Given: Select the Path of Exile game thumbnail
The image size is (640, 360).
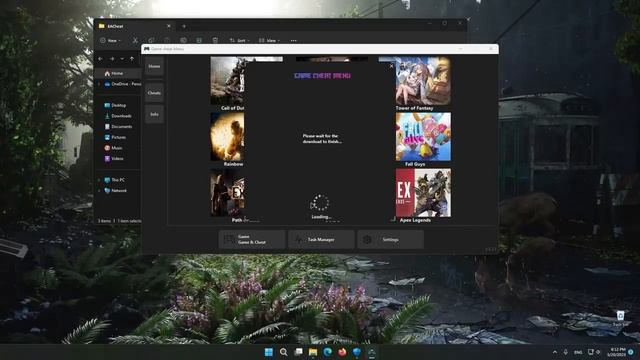Looking at the screenshot, I should 227,193.
